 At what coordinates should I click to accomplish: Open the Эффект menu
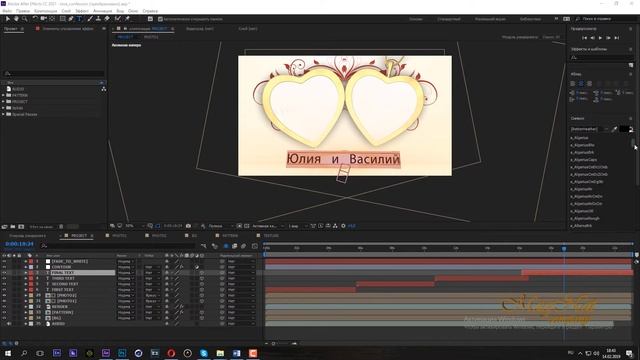click(82, 11)
